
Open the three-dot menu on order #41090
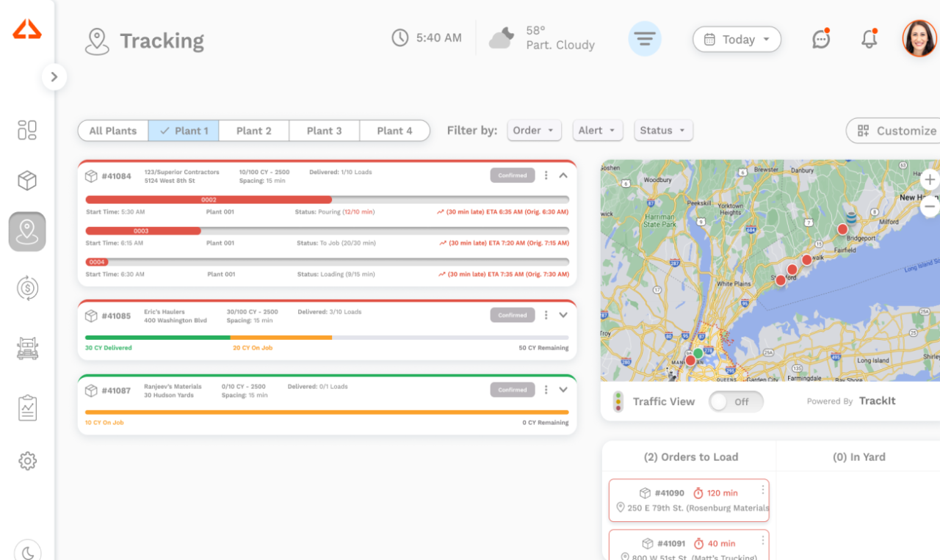(x=762, y=490)
